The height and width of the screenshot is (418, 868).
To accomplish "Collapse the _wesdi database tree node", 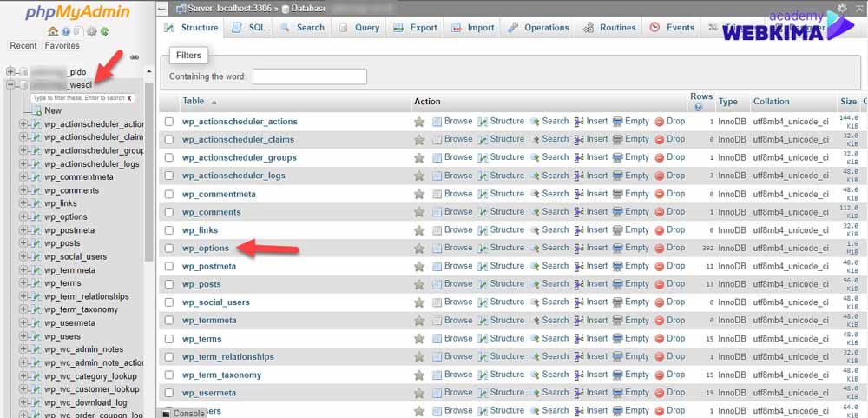I will coord(10,85).
